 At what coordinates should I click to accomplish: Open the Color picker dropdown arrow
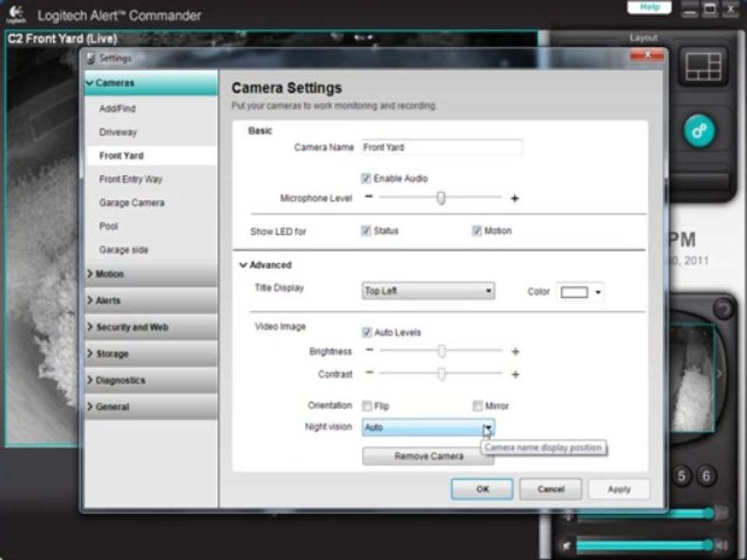(598, 292)
